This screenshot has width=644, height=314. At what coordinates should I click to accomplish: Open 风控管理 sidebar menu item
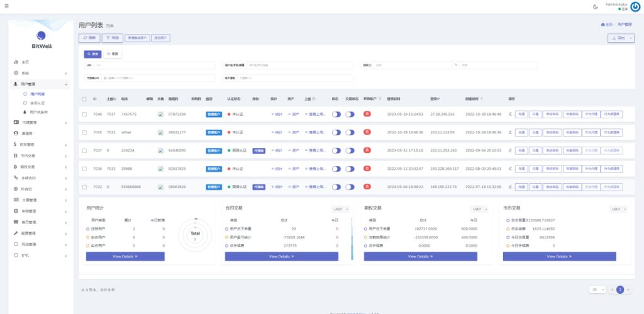40,244
